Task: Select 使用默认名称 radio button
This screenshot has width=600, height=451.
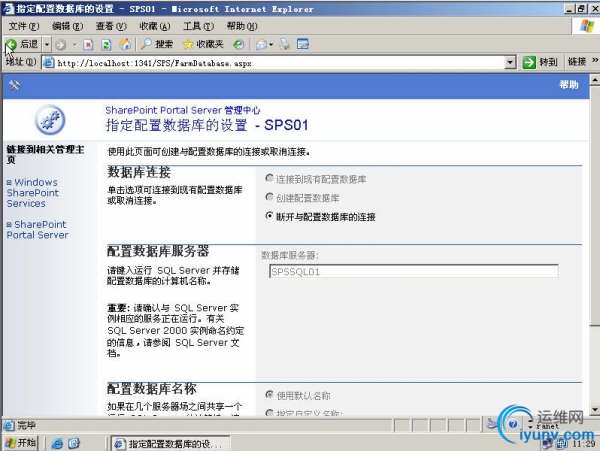Action: coord(269,394)
